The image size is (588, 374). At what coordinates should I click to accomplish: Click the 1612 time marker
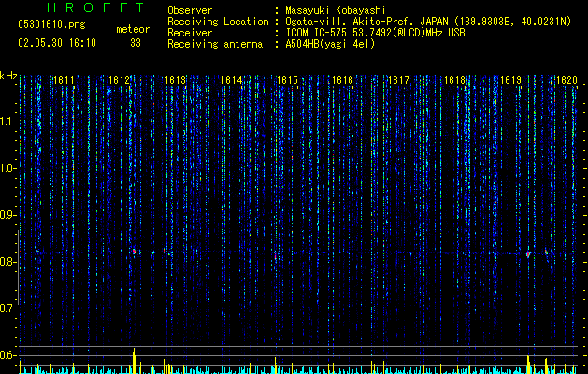point(119,80)
